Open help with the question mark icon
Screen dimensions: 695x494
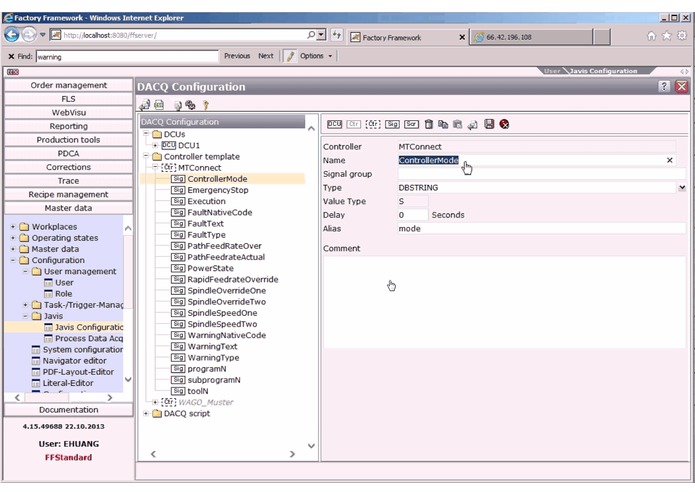click(x=664, y=86)
